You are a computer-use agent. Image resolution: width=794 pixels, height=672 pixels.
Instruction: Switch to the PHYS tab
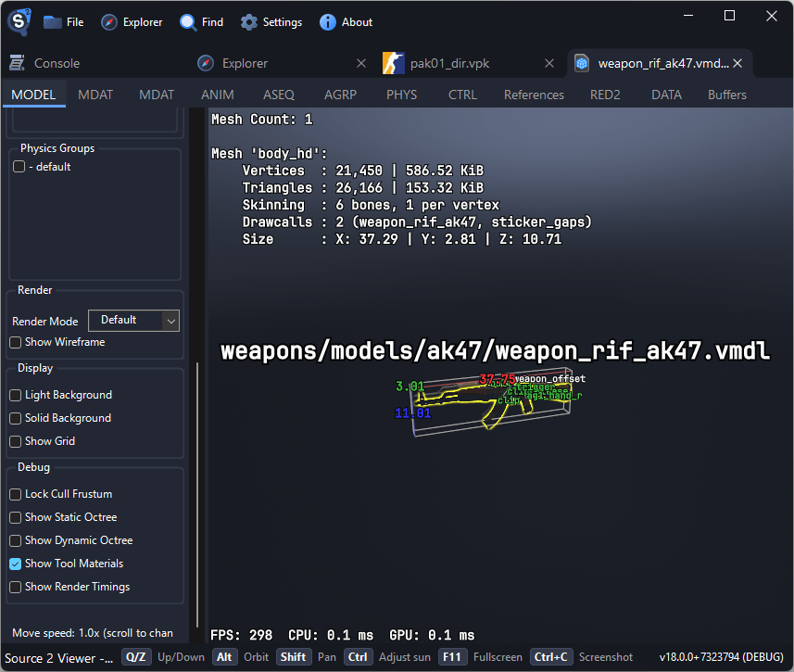pos(401,94)
